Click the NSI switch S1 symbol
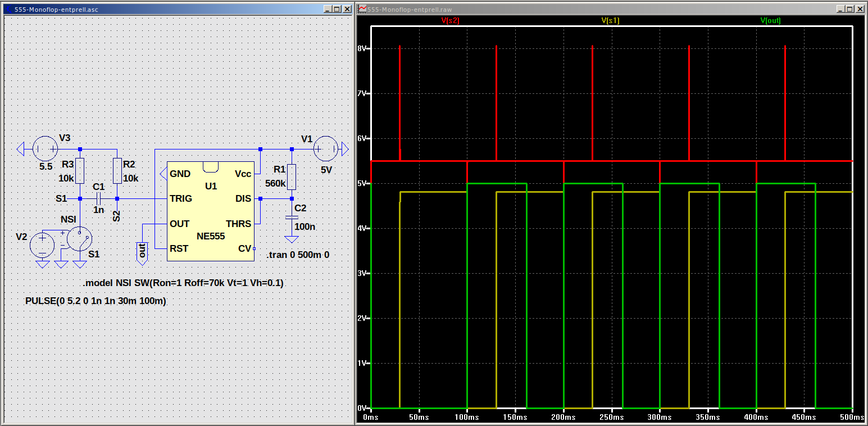 pyautogui.click(x=79, y=239)
